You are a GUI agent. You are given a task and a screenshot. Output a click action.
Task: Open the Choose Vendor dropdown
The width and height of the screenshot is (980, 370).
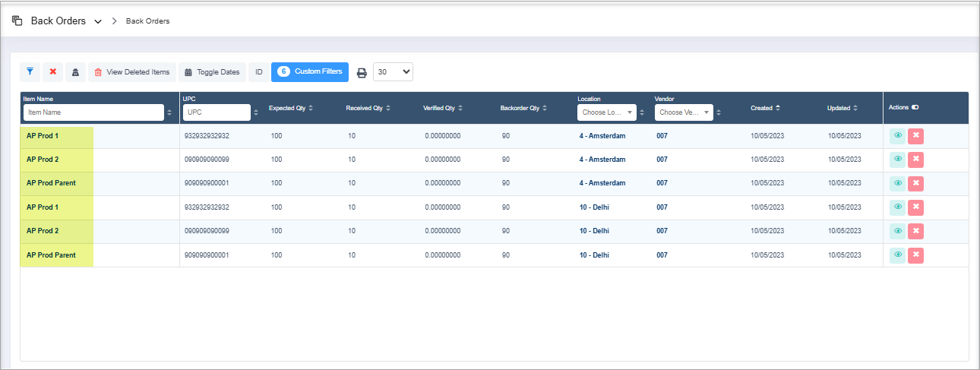pyautogui.click(x=684, y=112)
